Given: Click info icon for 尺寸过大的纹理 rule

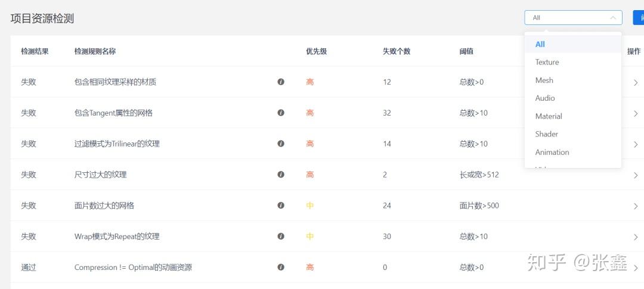Looking at the screenshot, I should pyautogui.click(x=281, y=175).
